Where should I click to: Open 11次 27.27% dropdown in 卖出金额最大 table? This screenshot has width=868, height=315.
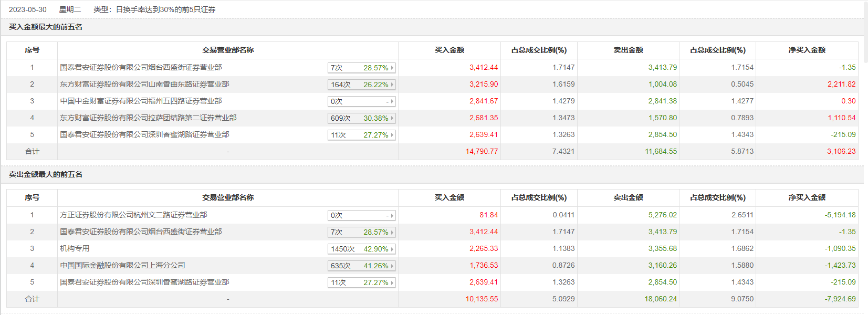coord(361,282)
